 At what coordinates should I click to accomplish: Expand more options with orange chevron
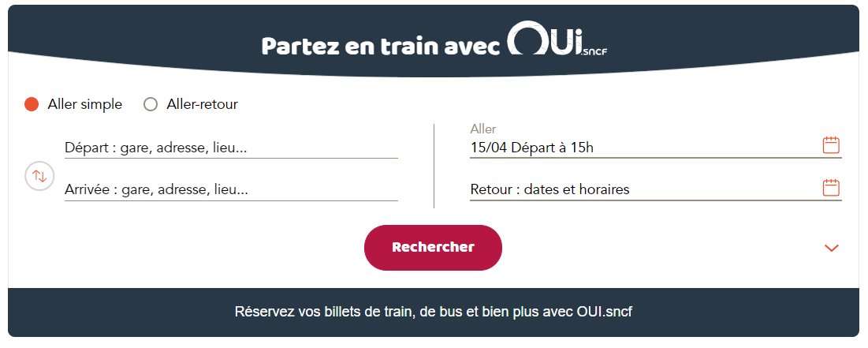click(832, 248)
